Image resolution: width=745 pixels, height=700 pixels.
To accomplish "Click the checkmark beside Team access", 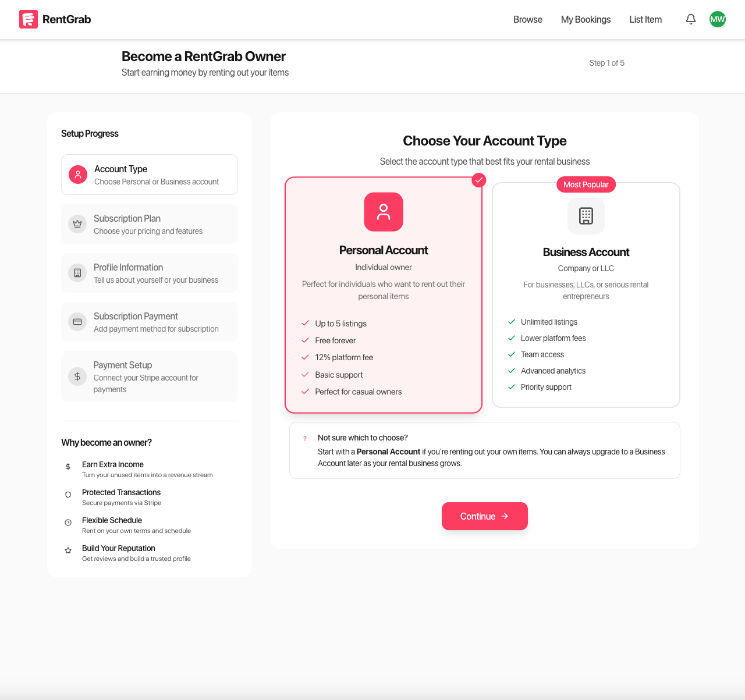I will (512, 354).
